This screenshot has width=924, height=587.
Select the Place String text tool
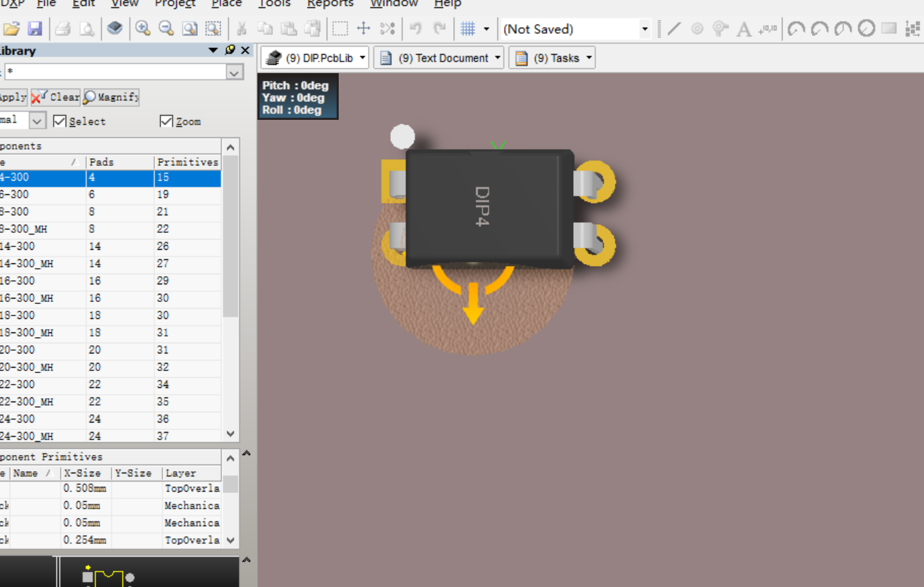[x=744, y=28]
